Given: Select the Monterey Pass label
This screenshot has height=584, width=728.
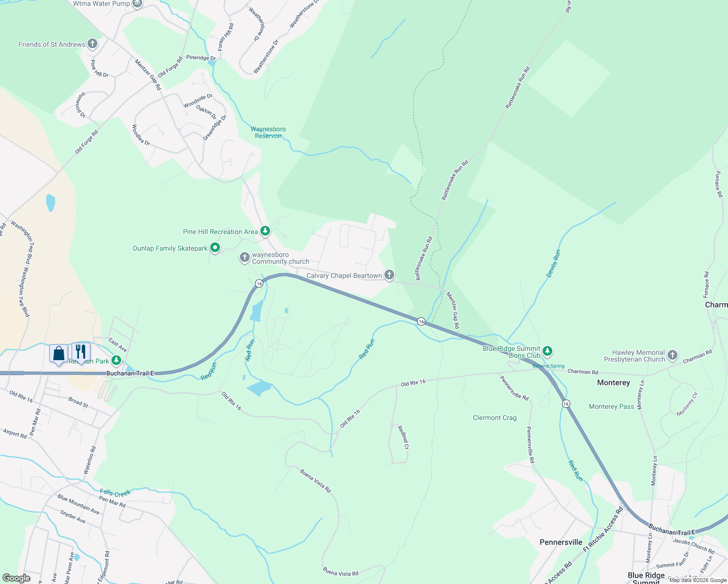Looking at the screenshot, I should tap(611, 406).
